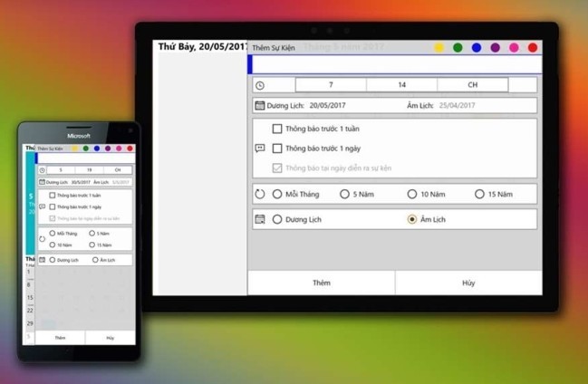Enable 'Thông báo trước 1 tuần' checkbox on tablet
This screenshot has height=384, width=588.
pos(277,129)
